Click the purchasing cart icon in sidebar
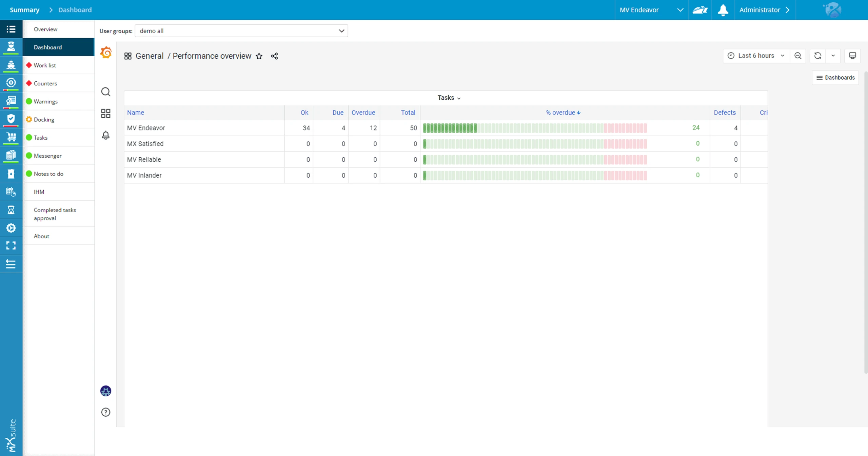Image resolution: width=868 pixels, height=456 pixels. (11, 137)
